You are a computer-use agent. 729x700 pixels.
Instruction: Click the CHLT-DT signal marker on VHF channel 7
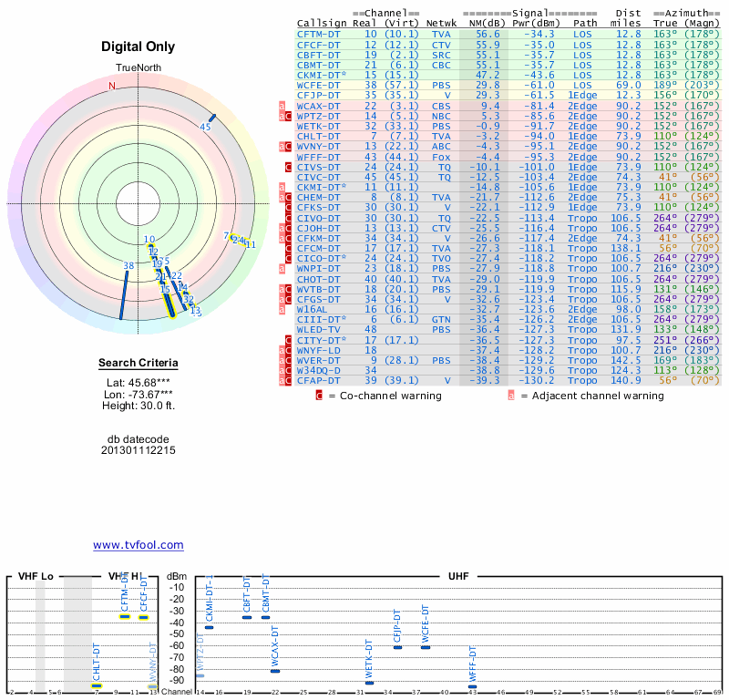(x=97, y=685)
